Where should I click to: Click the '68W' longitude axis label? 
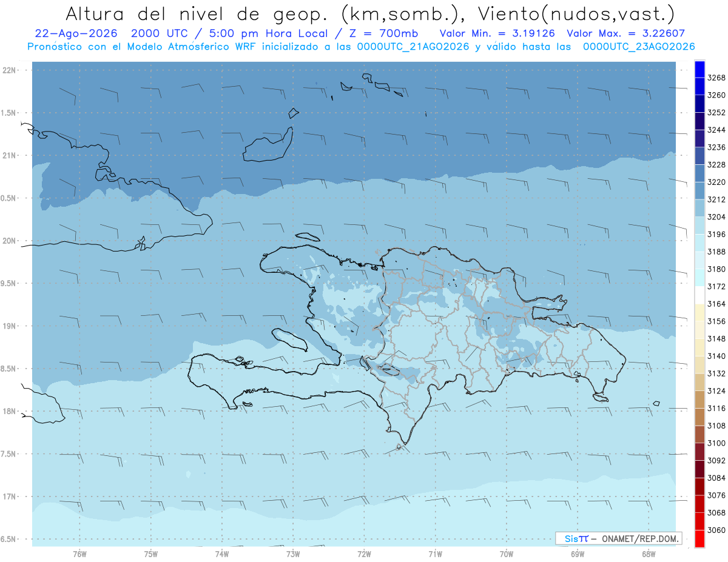coord(649,554)
